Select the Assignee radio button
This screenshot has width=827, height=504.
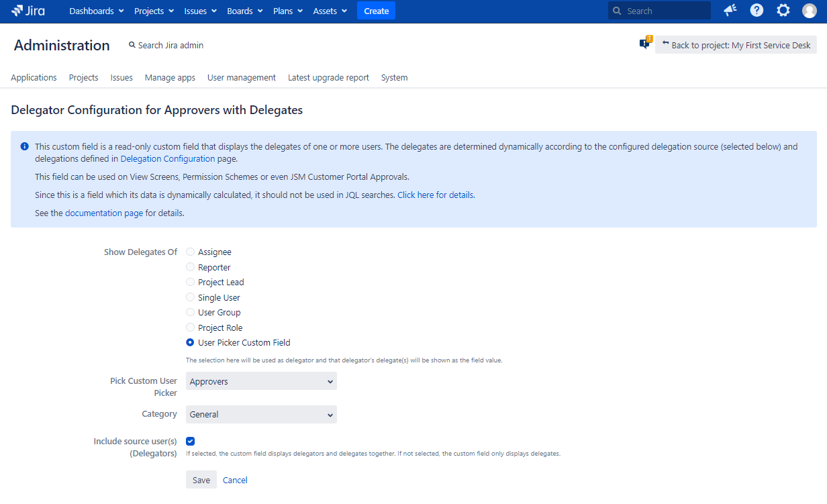tap(191, 252)
